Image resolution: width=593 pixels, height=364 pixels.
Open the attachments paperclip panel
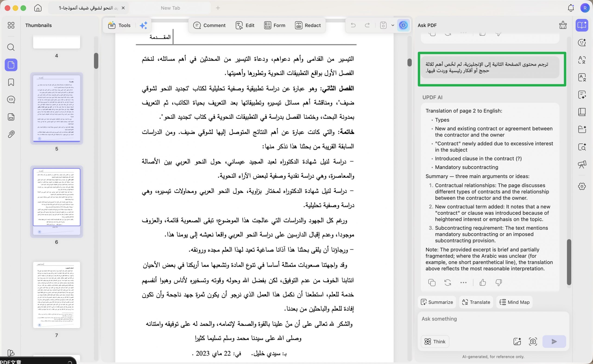(x=11, y=134)
